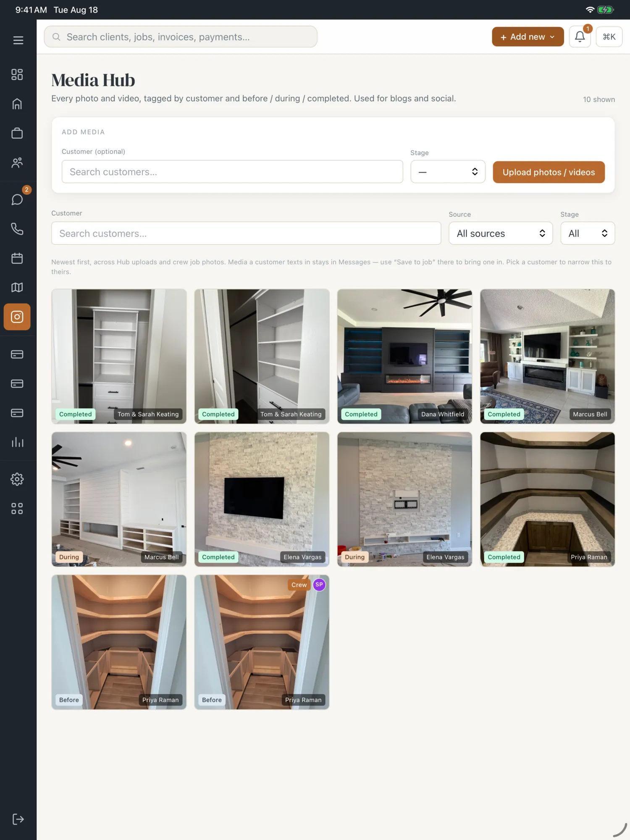Click Upload photos / videos button

(x=549, y=172)
